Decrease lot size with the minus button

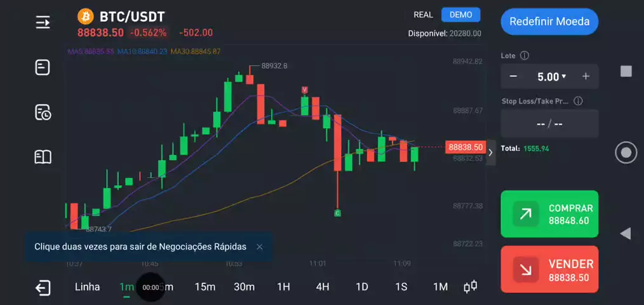(x=513, y=77)
